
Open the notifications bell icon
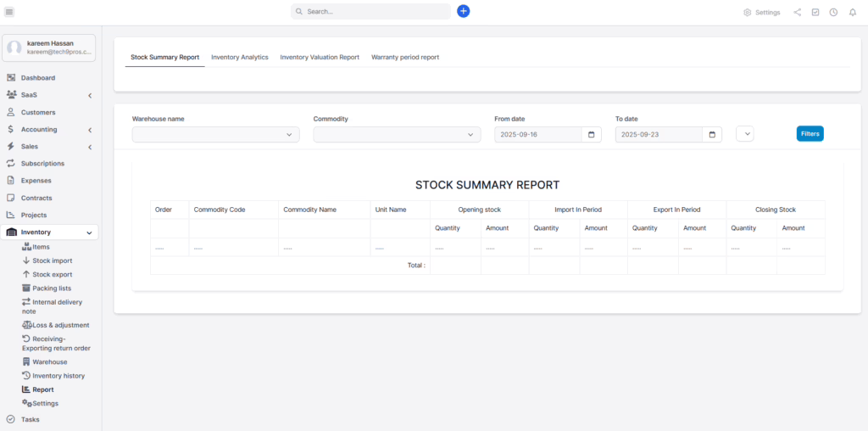[853, 12]
